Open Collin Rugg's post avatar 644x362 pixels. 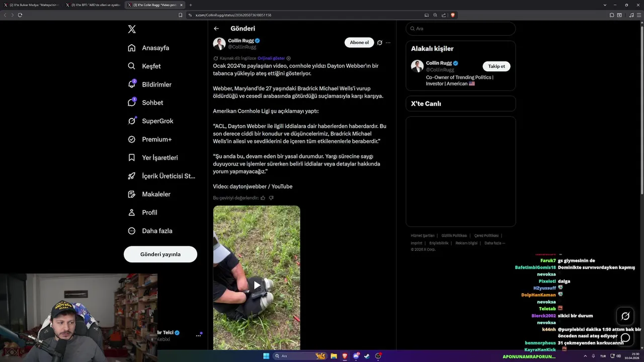point(219,43)
